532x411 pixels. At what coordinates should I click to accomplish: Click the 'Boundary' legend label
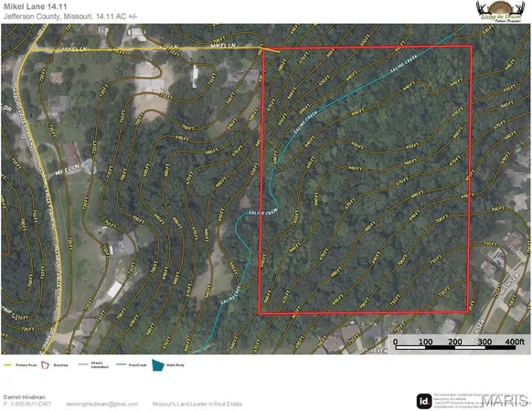pyautogui.click(x=60, y=365)
